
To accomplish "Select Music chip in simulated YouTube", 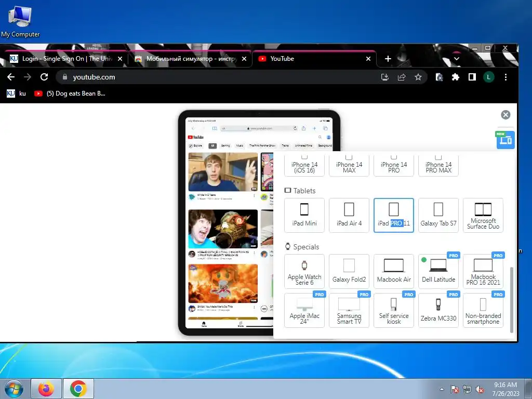I will click(x=240, y=145).
